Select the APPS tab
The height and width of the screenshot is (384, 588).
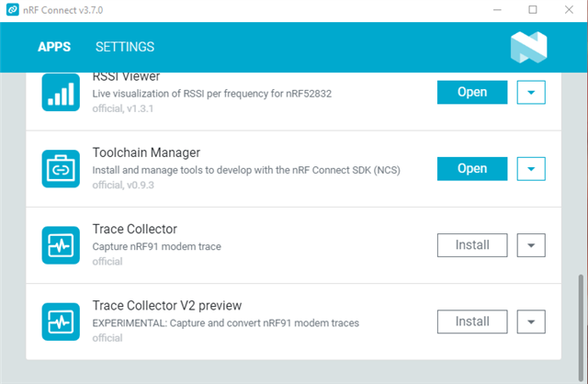pyautogui.click(x=54, y=47)
